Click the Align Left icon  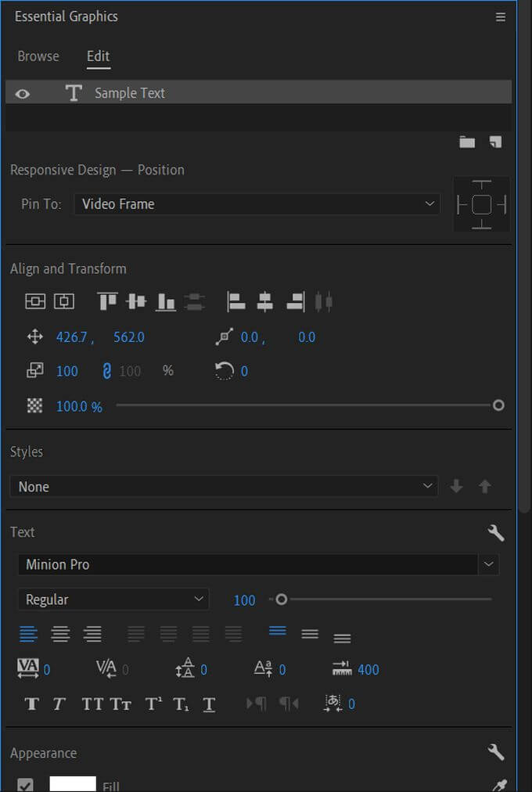pyautogui.click(x=235, y=301)
